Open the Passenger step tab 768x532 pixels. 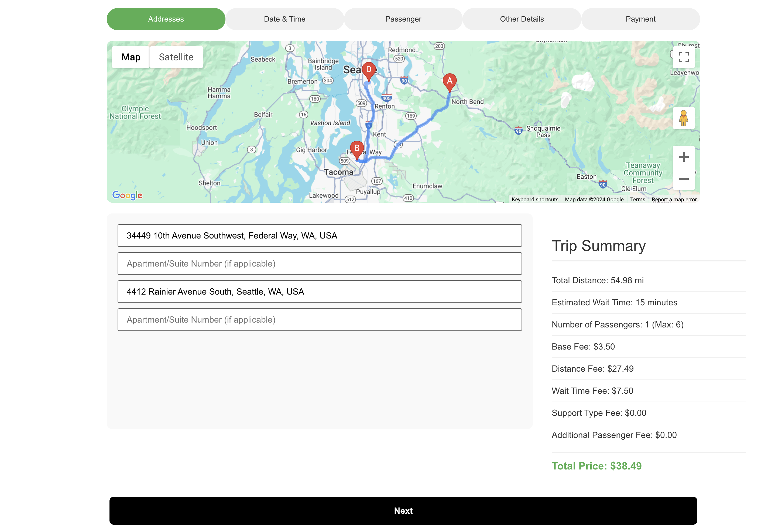click(x=403, y=19)
